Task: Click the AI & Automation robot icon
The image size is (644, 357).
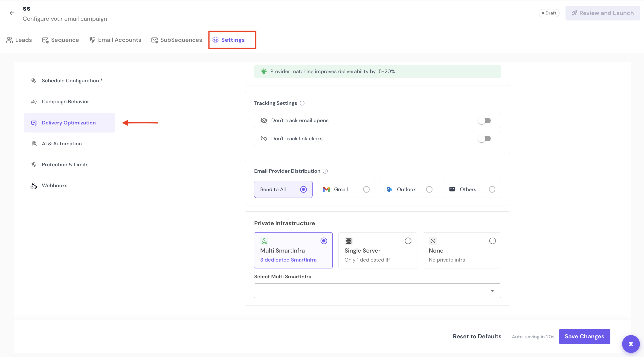Action: point(34,144)
